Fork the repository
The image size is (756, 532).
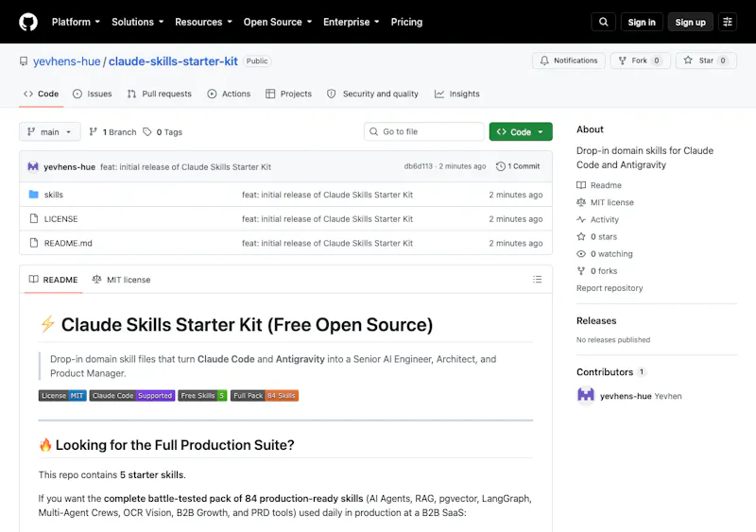(x=640, y=60)
